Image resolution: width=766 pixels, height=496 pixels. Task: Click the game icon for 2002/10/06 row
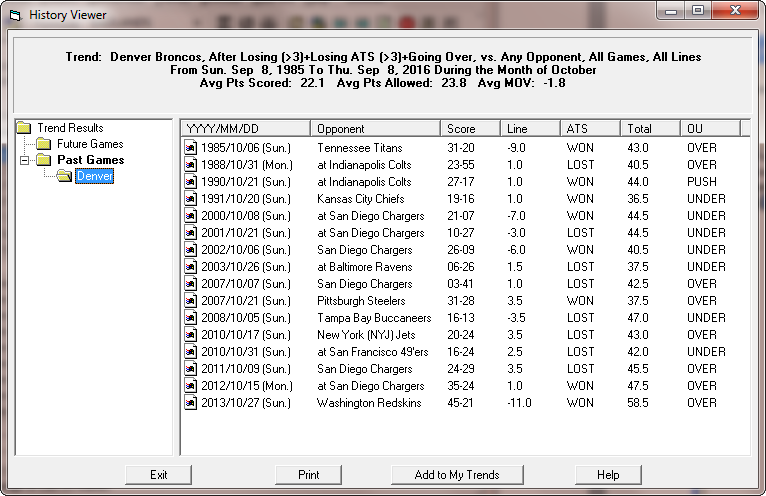pyautogui.click(x=191, y=250)
